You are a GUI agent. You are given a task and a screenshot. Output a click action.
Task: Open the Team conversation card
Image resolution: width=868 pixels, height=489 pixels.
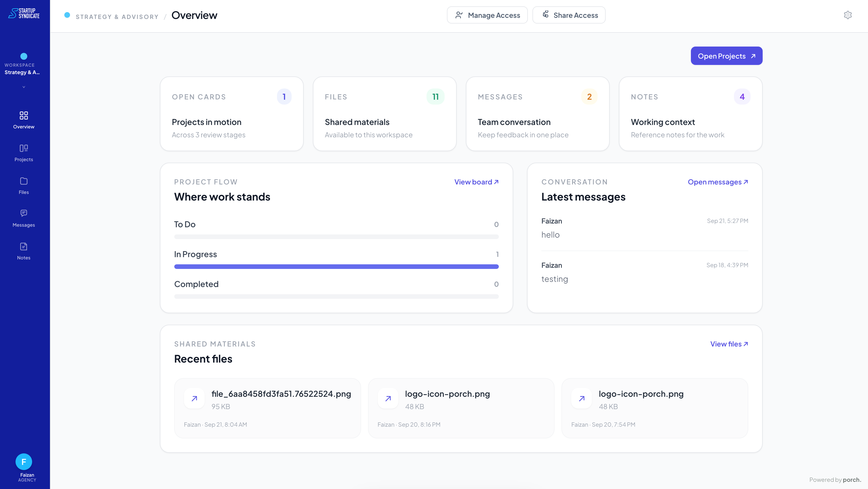tap(538, 114)
